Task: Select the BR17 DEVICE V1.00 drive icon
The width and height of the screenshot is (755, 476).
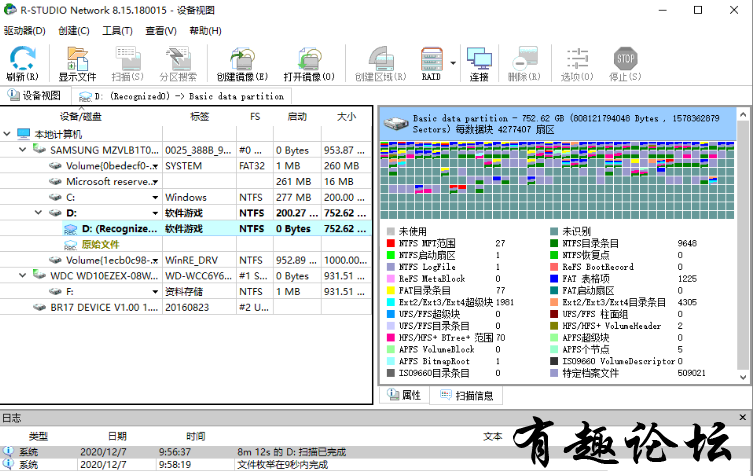Action: (x=39, y=307)
